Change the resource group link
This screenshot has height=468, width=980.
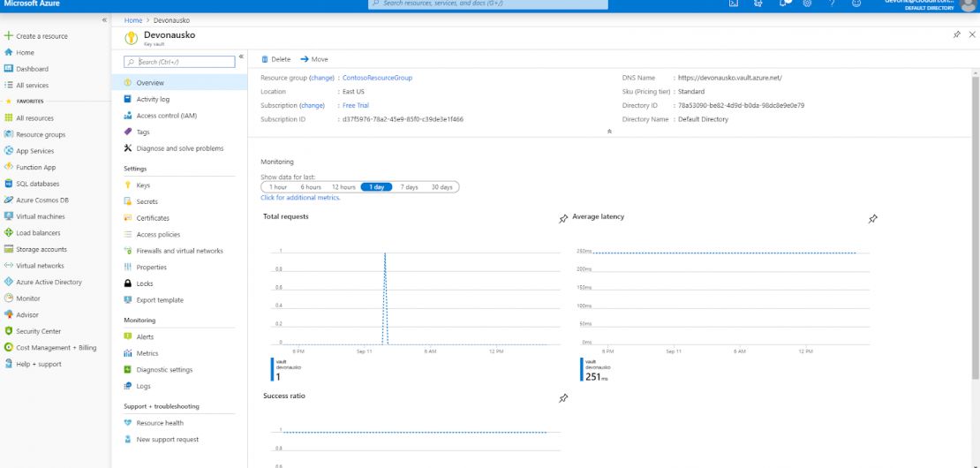[x=322, y=78]
